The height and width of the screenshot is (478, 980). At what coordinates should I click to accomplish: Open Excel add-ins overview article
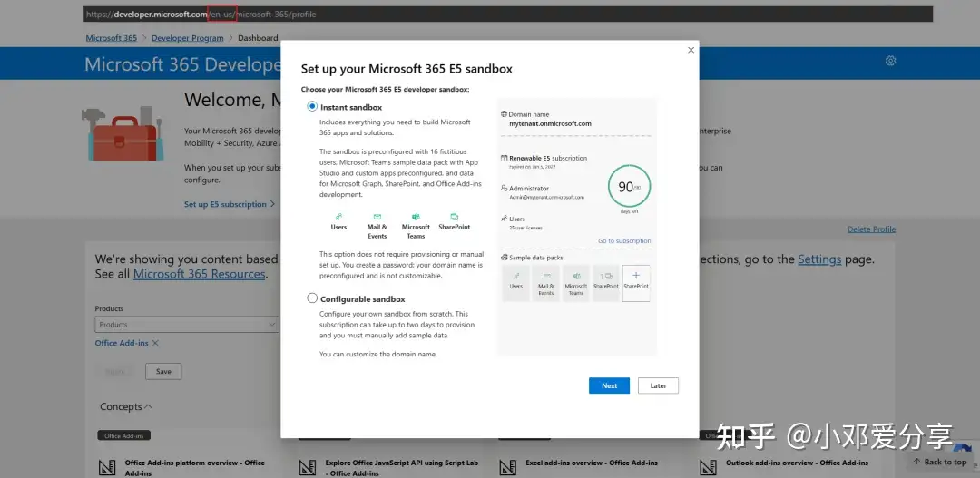pos(592,463)
